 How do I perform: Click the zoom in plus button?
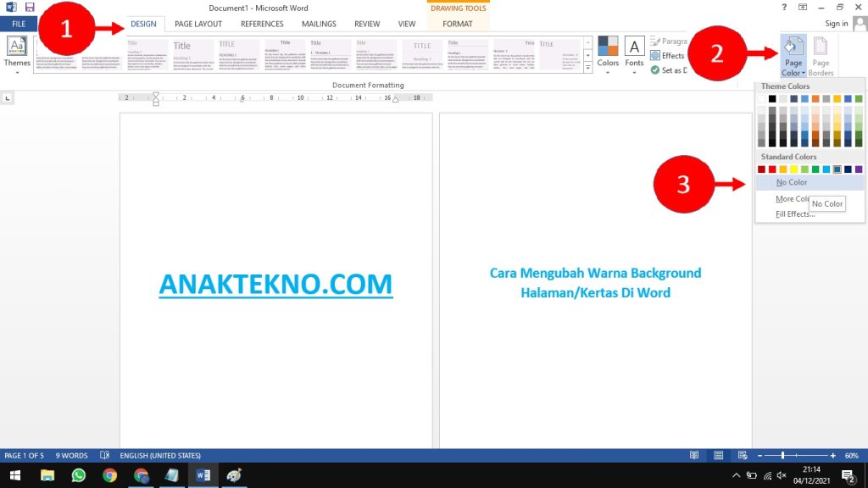[x=832, y=455]
